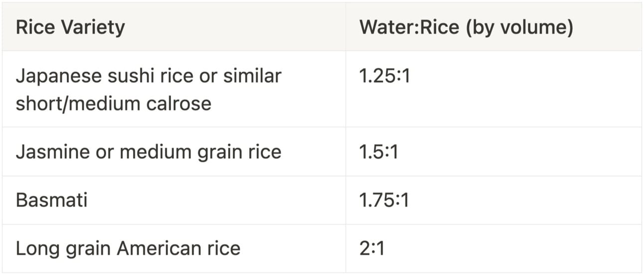
Task: Click the words "medium grain rice" in the Jasmine row
Action: pyautogui.click(x=200, y=152)
